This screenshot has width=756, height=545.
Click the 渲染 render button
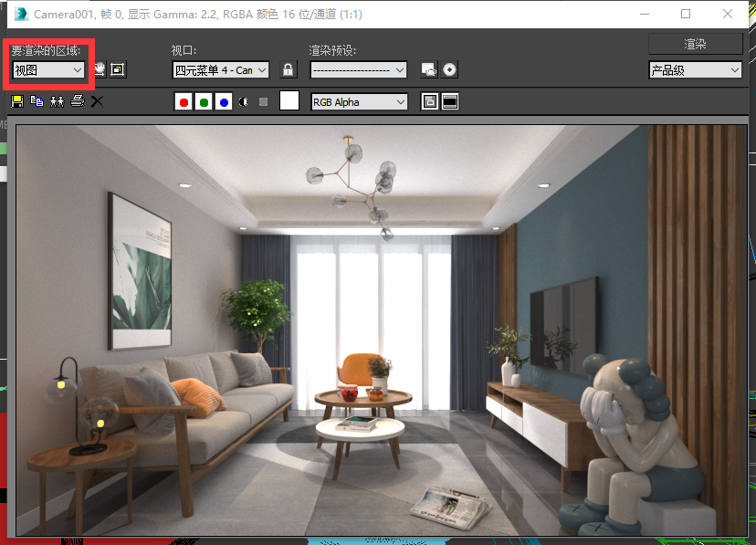695,44
